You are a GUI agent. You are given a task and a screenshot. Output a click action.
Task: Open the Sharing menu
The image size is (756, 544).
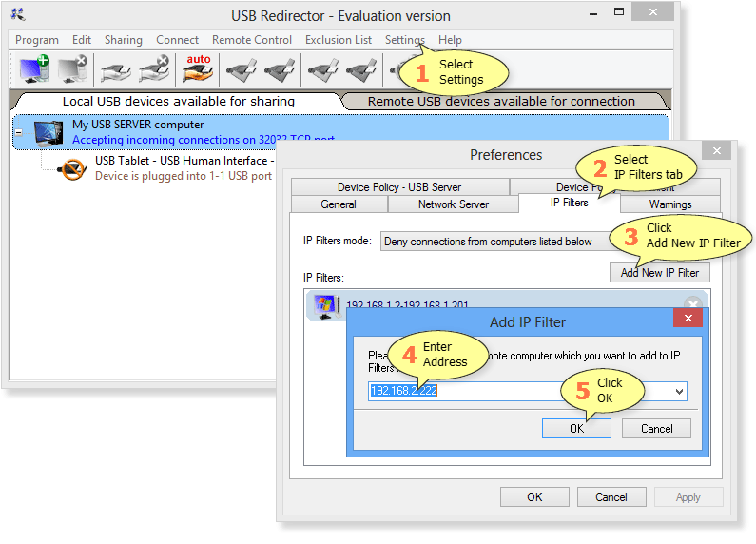click(124, 40)
